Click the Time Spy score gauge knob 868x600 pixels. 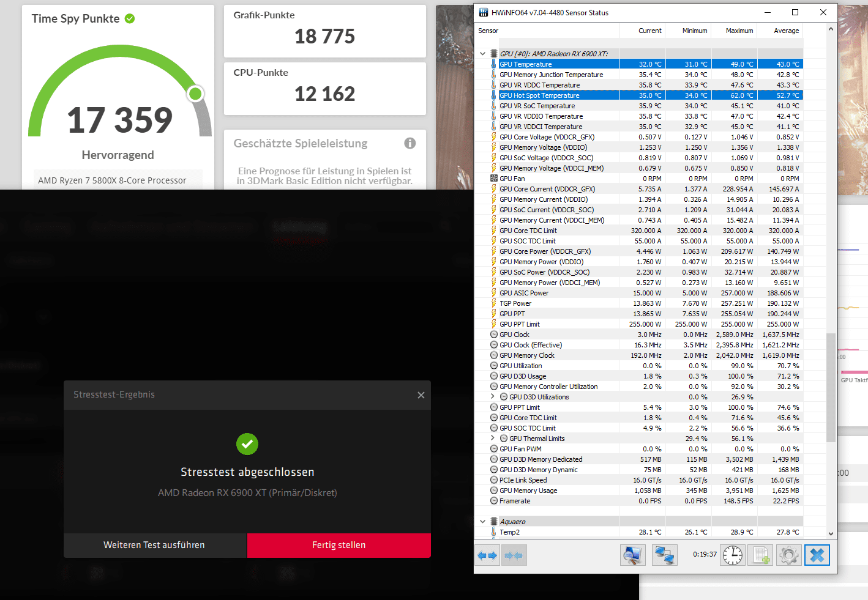pos(195,94)
